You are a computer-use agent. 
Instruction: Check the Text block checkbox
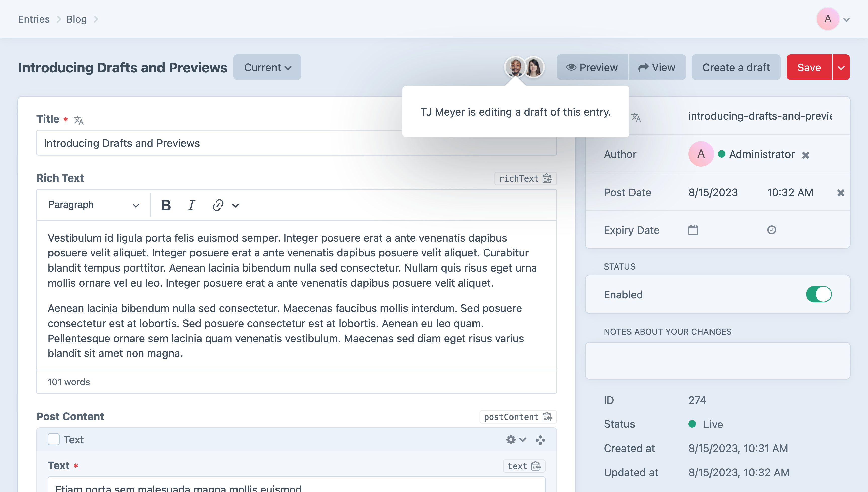click(x=53, y=439)
